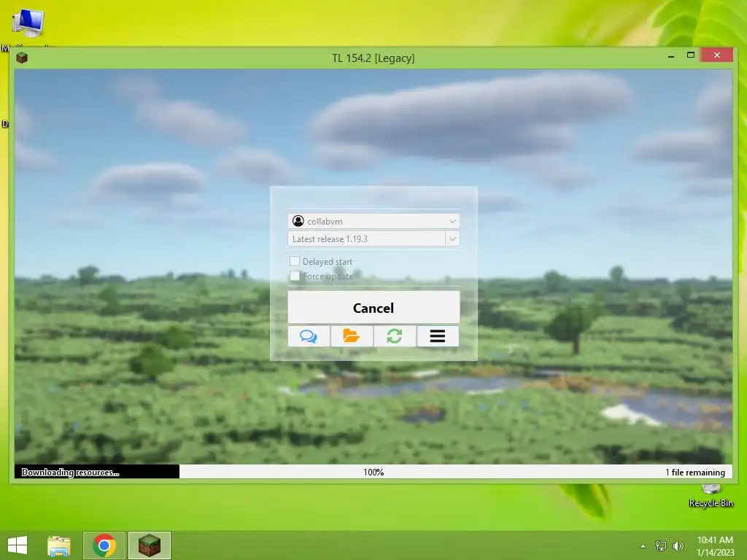Click the 'Downloading resources...' status text
747x560 pixels.
point(70,472)
